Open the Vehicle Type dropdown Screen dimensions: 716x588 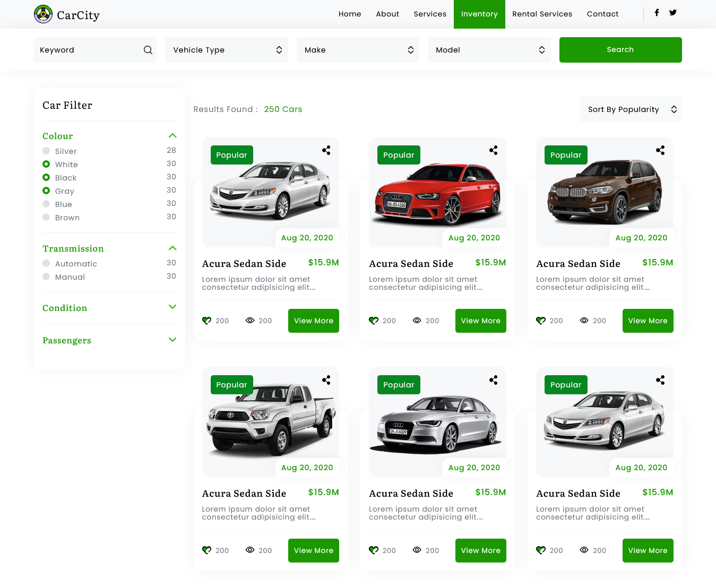coord(227,50)
